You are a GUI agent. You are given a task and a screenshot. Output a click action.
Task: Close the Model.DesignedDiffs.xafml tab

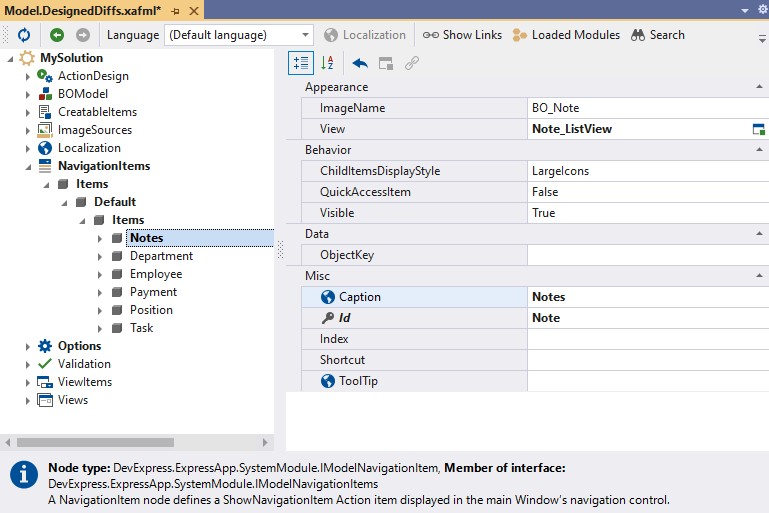coord(194,11)
